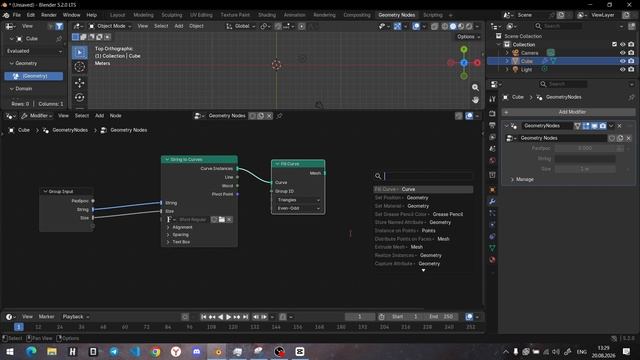Viewport: 640px width, 360px height.
Task: Open Global transform orientation dropdown
Action: point(241,26)
